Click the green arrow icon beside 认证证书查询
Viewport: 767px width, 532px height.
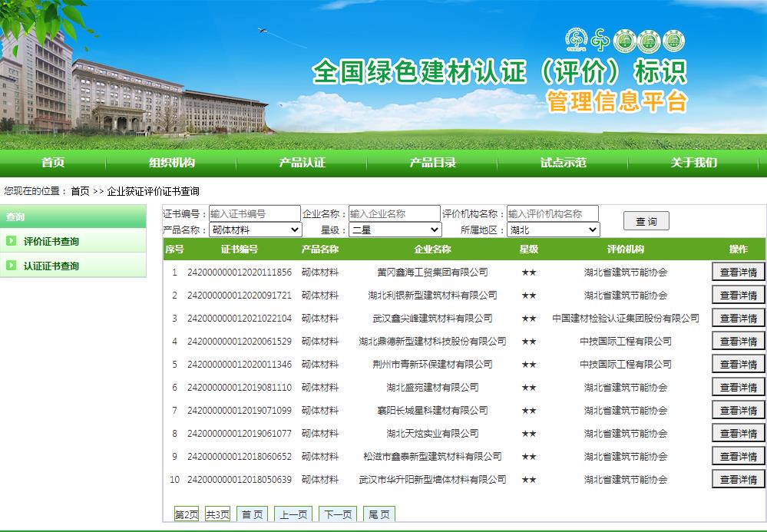tap(12, 266)
